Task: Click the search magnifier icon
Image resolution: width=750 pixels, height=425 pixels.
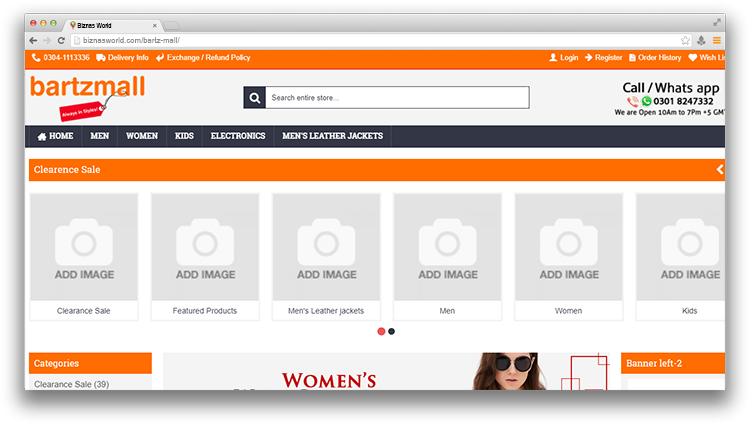Action: click(254, 98)
